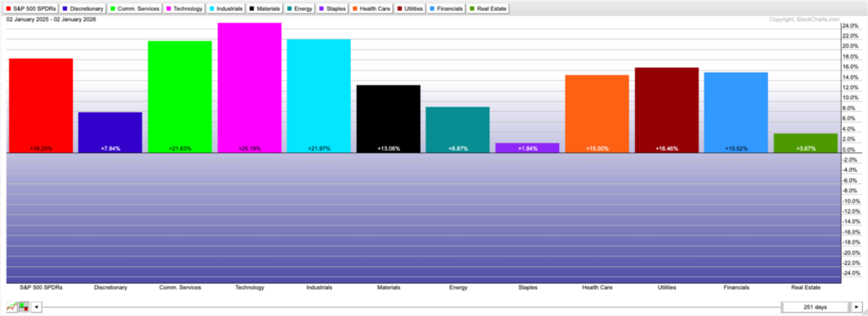The width and height of the screenshot is (868, 316).
Task: Click the +21.63% value label
Action: point(180,149)
